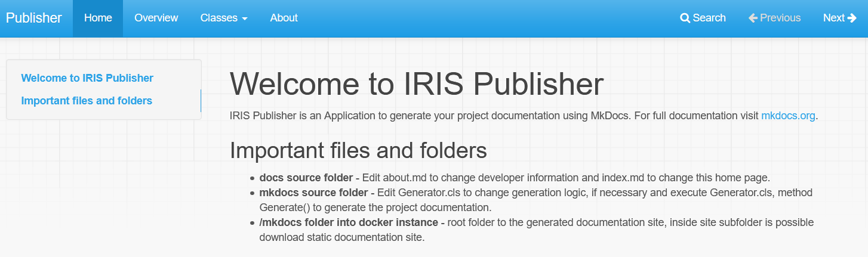Click the magnifying glass Search icon

[685, 18]
